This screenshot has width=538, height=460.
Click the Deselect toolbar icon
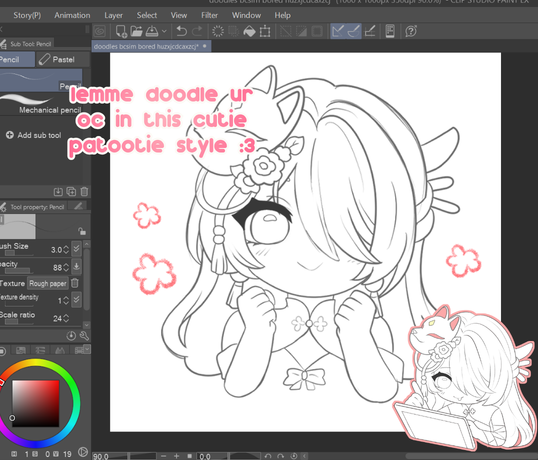(285, 32)
